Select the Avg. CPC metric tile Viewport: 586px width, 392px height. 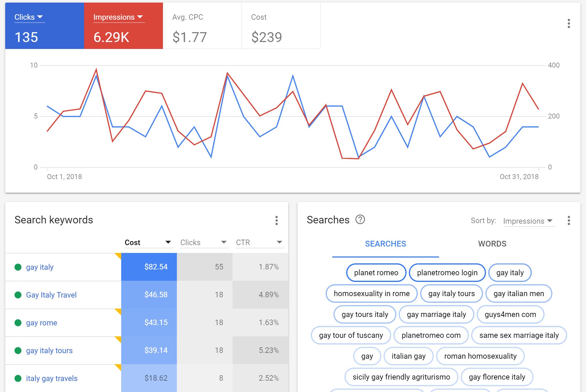point(202,26)
